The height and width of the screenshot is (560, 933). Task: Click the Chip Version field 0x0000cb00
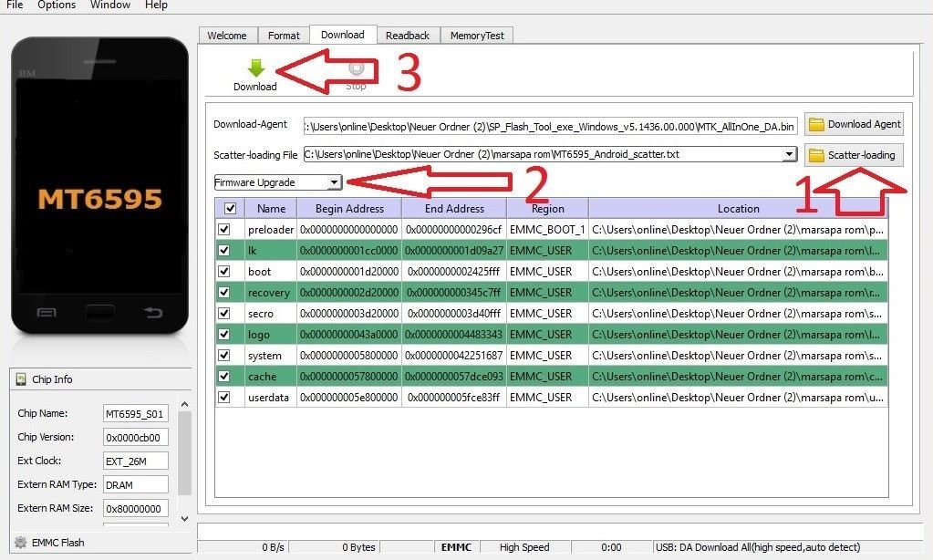[x=136, y=438]
